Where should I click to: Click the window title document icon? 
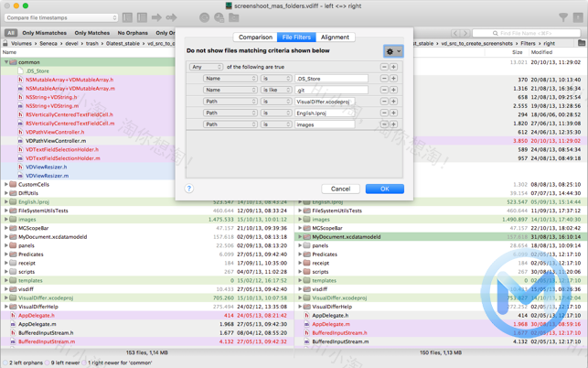point(229,5)
